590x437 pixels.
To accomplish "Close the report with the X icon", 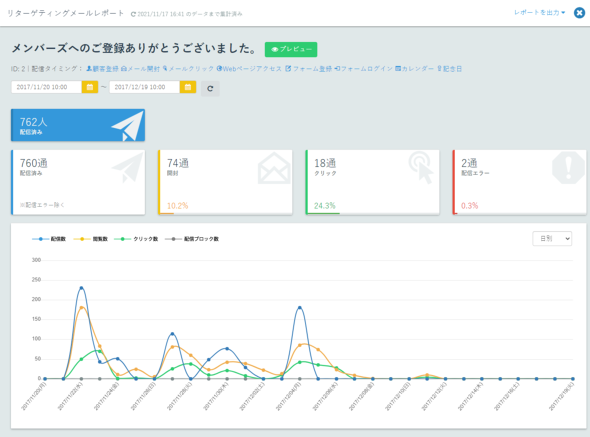I will point(579,13).
